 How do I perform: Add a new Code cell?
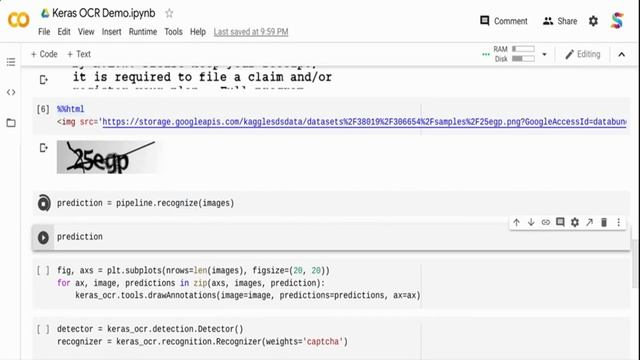click(44, 54)
